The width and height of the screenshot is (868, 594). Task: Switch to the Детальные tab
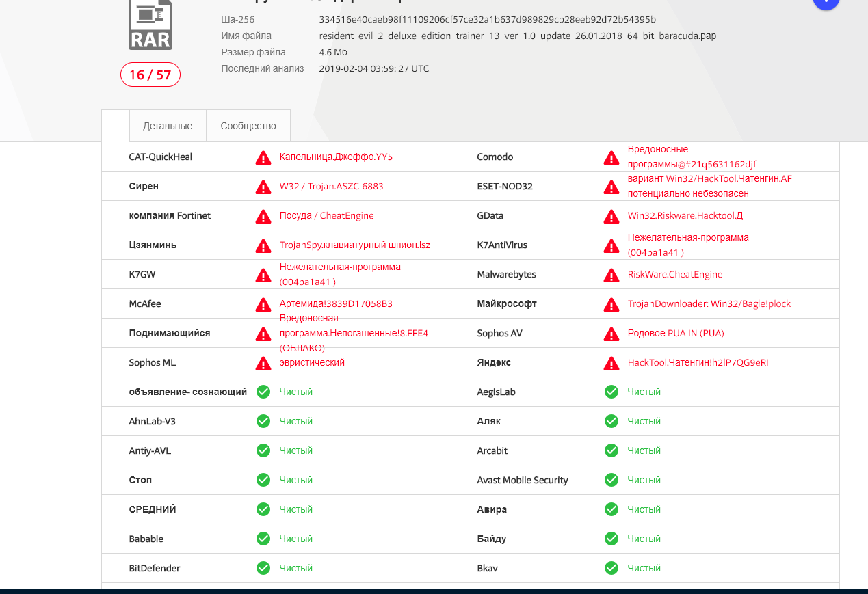(x=168, y=126)
